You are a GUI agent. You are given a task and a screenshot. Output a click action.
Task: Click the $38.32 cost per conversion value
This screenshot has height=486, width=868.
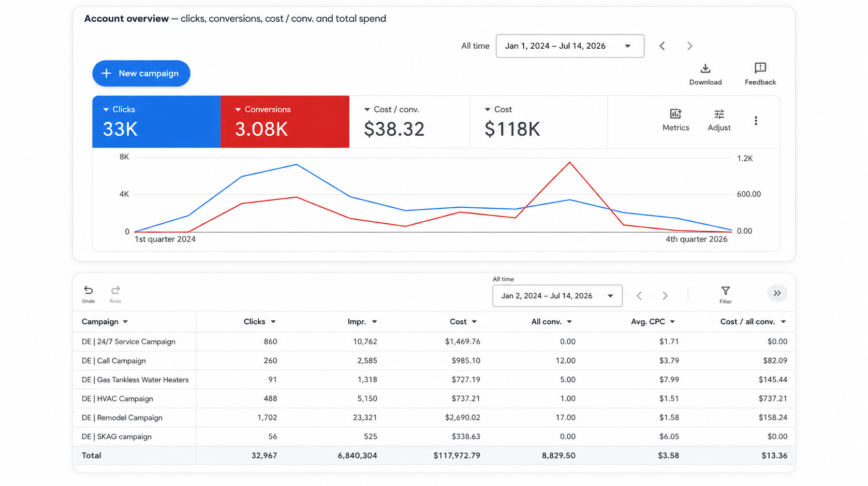tap(394, 129)
